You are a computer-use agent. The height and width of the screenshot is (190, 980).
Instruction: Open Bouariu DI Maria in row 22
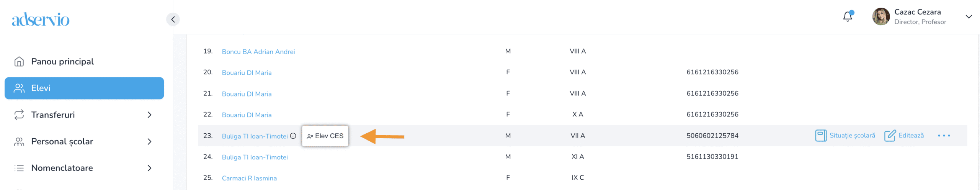click(x=247, y=115)
